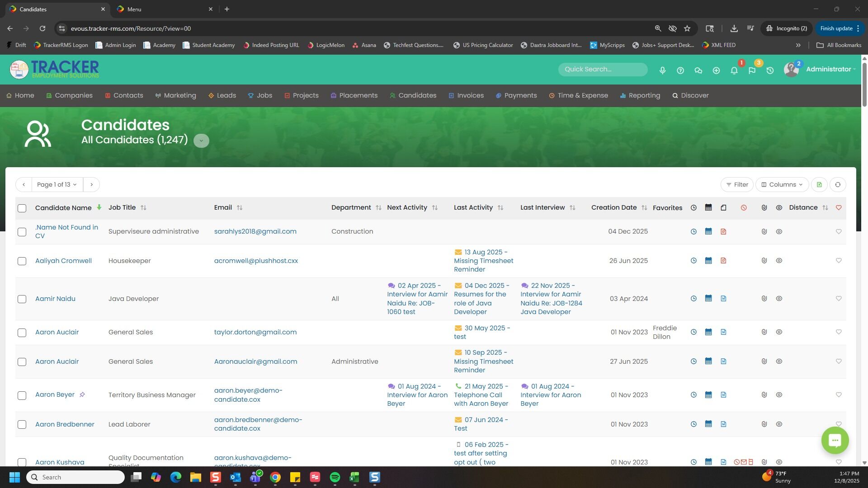
Task: Select the Aaliyah Cromwell checkbox
Action: [x=22, y=261]
